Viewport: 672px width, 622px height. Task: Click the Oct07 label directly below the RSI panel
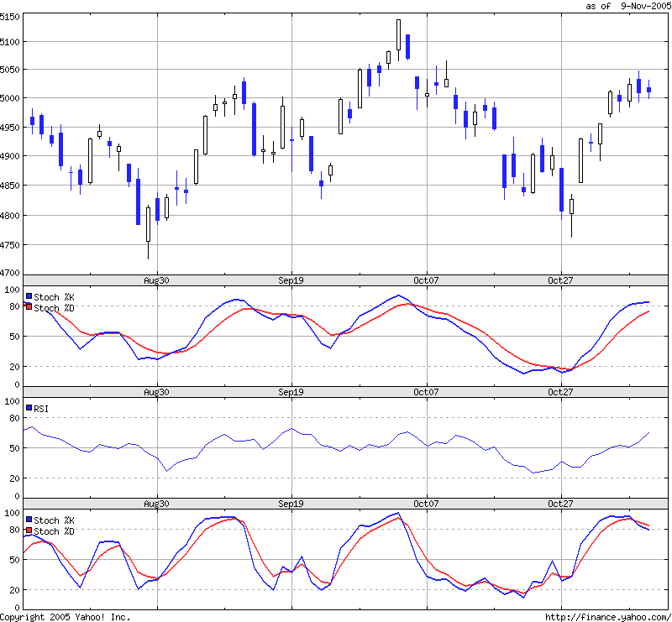pyautogui.click(x=426, y=504)
